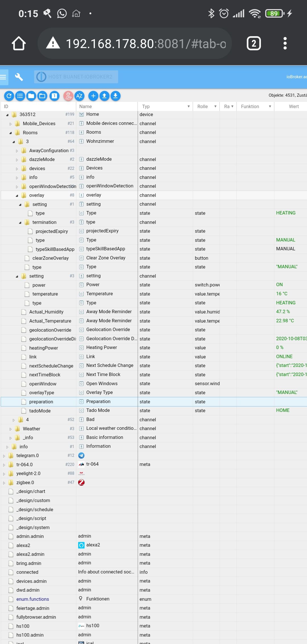
Task: Refresh the objects tree
Action: tap(9, 96)
